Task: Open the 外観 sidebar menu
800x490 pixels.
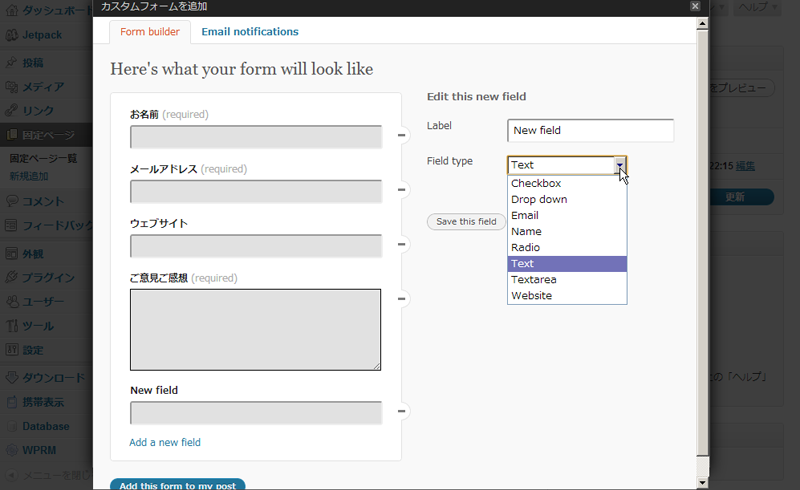Action: pos(33,254)
